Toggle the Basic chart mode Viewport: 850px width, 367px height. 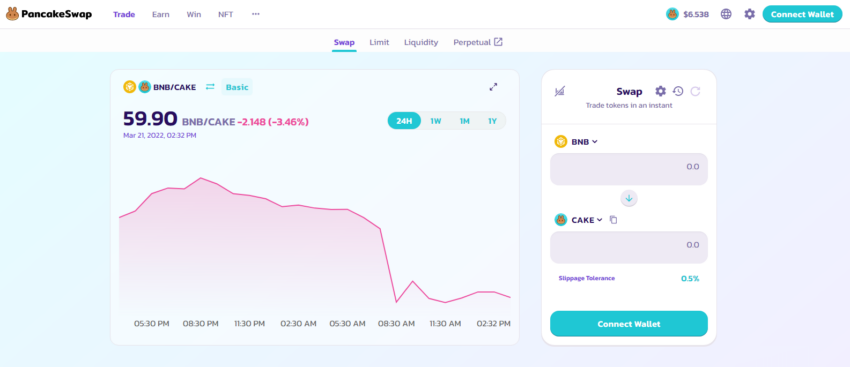tap(237, 87)
